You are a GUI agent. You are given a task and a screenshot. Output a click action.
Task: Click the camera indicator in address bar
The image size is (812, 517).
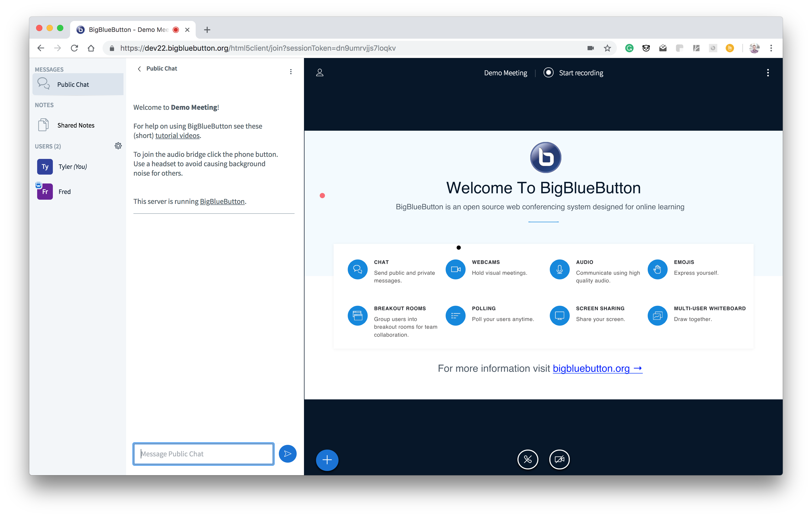(x=590, y=48)
